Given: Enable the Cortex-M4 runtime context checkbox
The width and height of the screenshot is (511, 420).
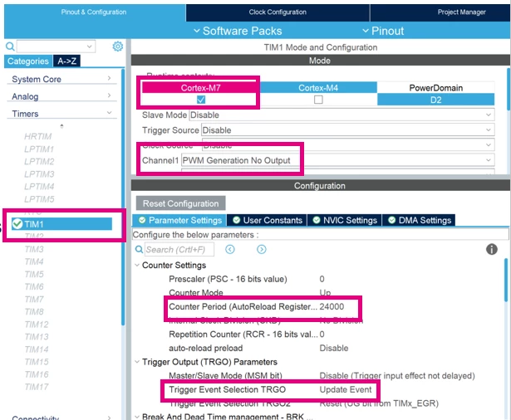Looking at the screenshot, I should click(x=318, y=100).
